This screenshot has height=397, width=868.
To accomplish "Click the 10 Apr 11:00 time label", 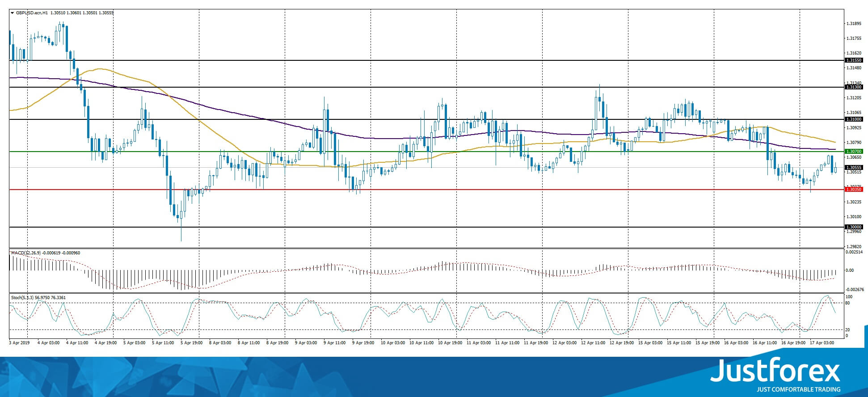I will coord(421,343).
